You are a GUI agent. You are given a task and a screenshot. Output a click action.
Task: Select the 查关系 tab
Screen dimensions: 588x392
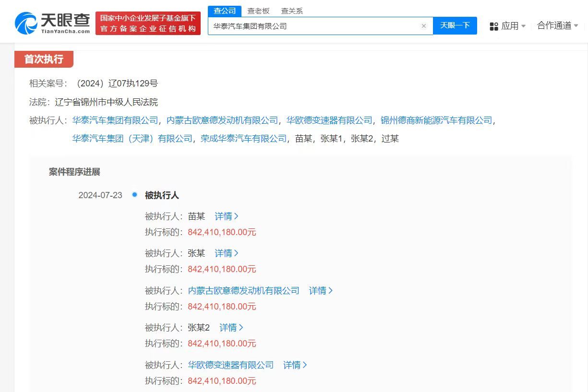[292, 11]
